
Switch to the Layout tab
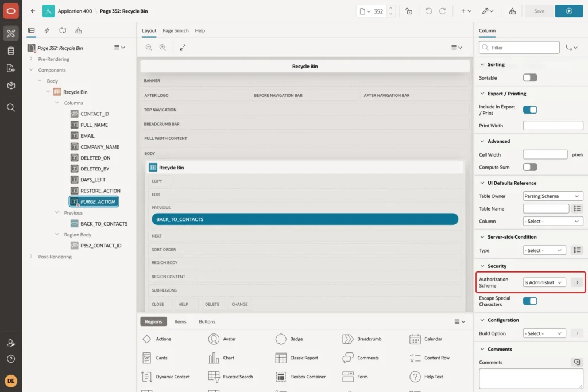click(x=149, y=30)
